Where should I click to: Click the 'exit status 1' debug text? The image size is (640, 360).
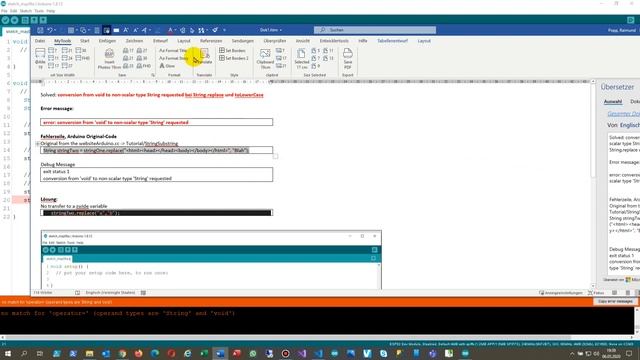point(56,171)
